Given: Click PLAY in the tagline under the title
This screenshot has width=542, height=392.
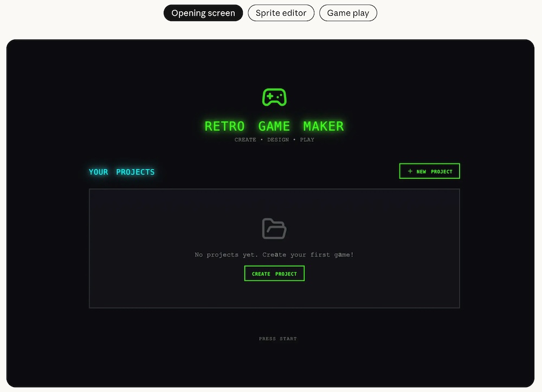Looking at the screenshot, I should click(x=307, y=140).
